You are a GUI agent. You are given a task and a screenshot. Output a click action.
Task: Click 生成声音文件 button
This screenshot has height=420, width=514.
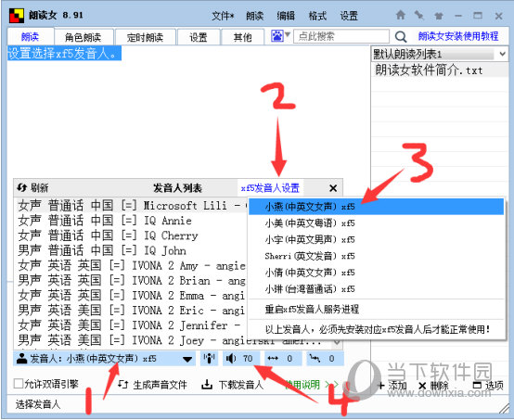(x=152, y=385)
